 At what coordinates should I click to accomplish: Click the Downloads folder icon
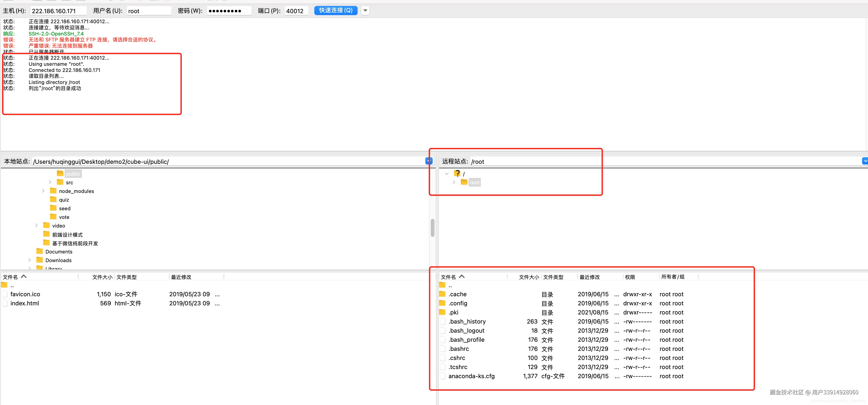point(40,260)
